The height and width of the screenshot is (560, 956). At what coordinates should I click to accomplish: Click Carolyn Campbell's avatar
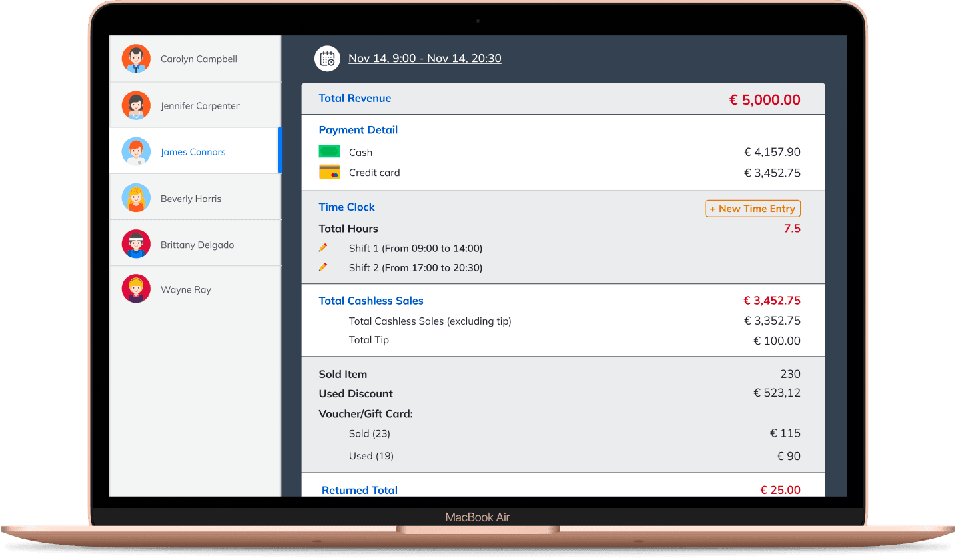pos(136,58)
